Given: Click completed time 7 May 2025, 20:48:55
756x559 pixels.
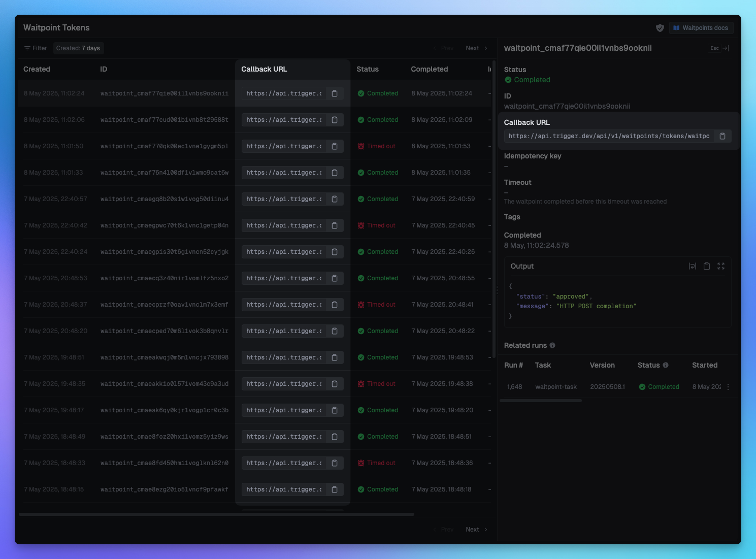Looking at the screenshot, I should (443, 278).
